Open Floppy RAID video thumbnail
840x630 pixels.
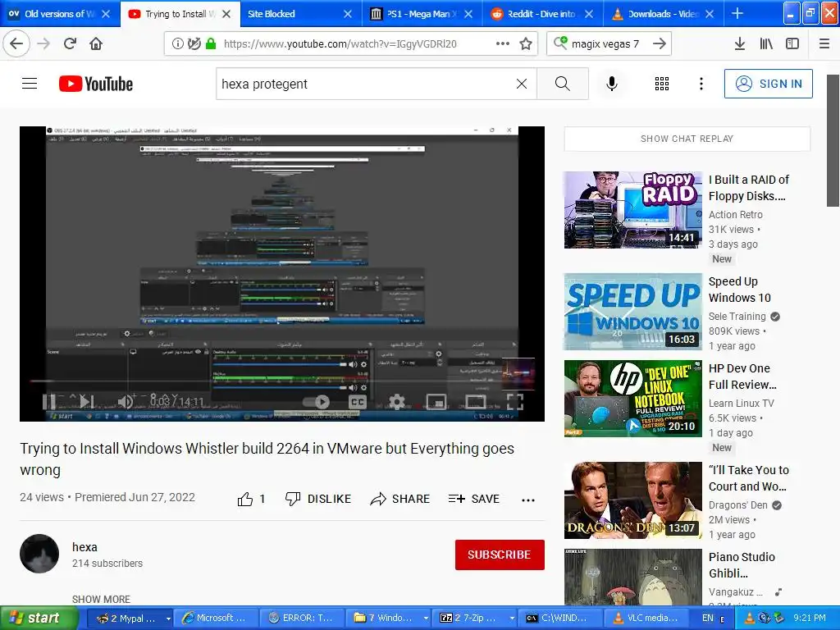click(632, 210)
